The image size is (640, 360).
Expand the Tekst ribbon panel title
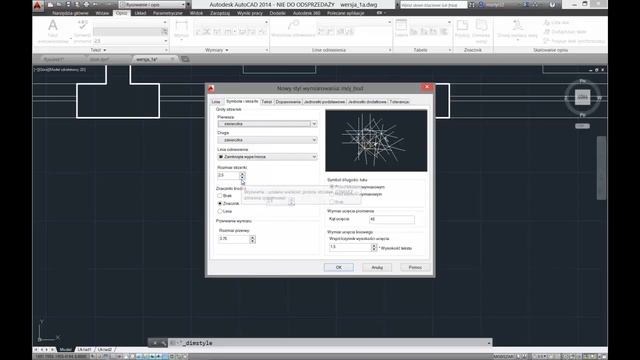pyautogui.click(x=98, y=50)
